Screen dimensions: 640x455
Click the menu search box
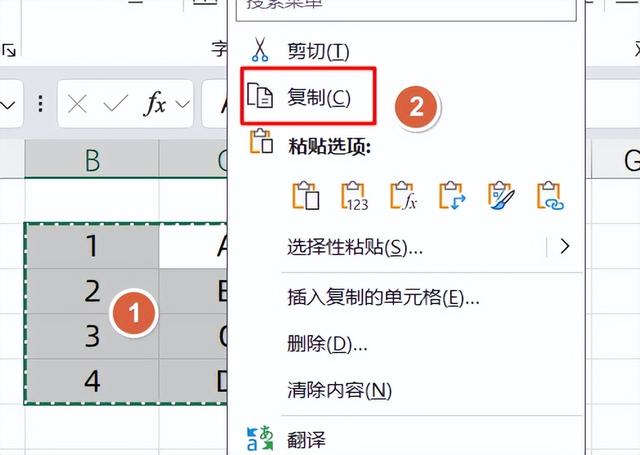pyautogui.click(x=406, y=10)
